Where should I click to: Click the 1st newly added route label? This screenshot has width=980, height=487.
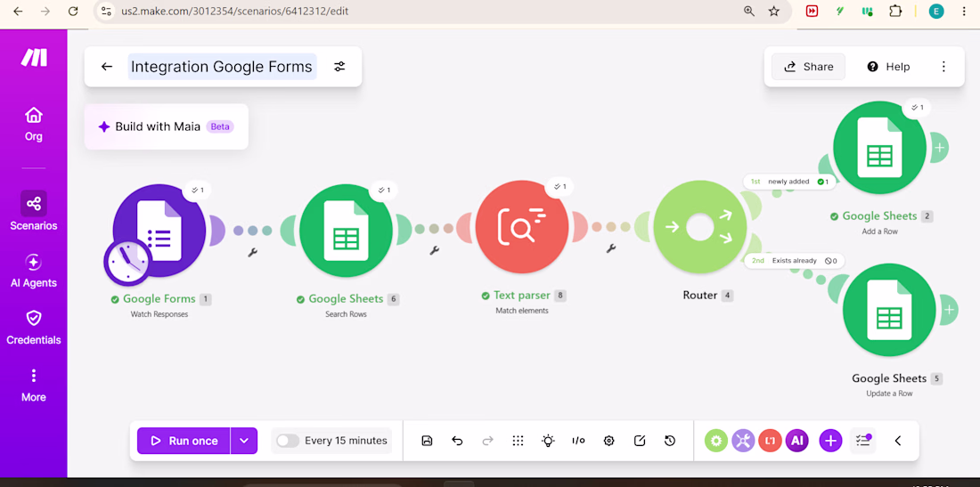(790, 182)
